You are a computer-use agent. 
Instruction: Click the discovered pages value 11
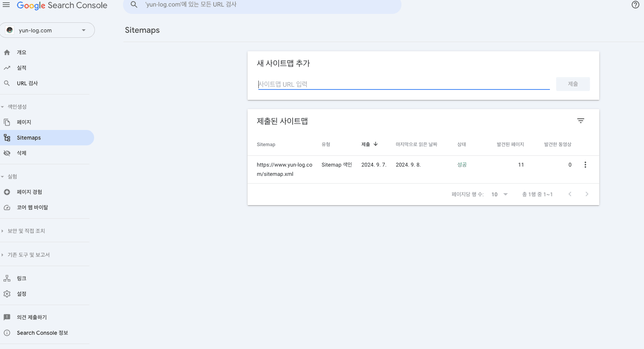click(521, 165)
